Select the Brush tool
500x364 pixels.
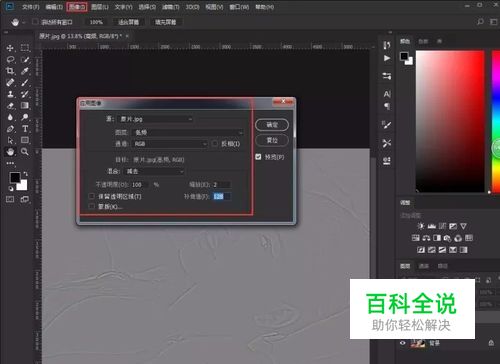pos(25,82)
